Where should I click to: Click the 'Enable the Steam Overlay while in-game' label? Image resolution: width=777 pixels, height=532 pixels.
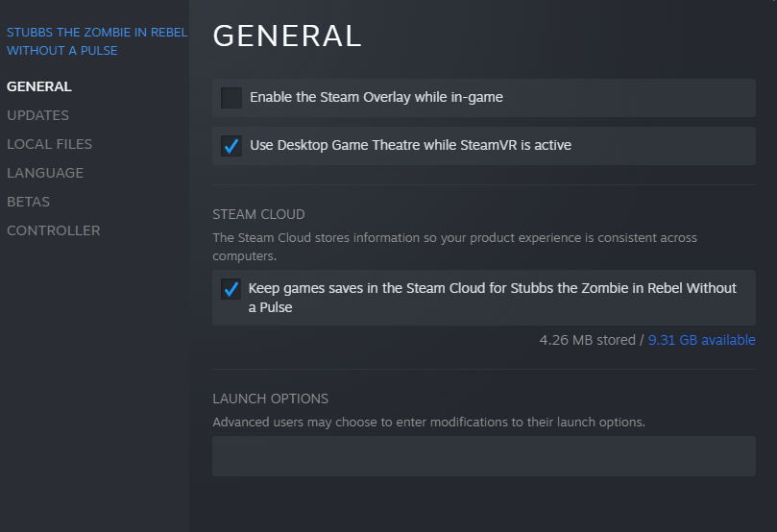tap(376, 97)
